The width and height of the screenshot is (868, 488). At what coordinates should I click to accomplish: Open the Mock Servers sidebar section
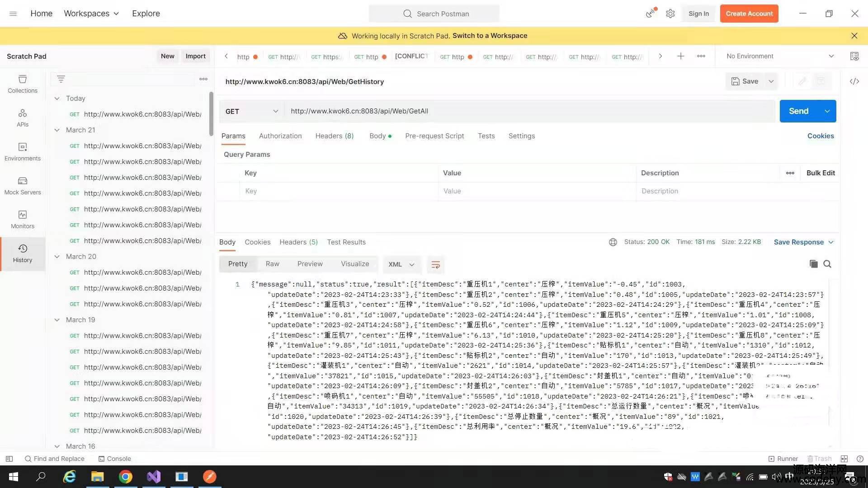pos(23,186)
